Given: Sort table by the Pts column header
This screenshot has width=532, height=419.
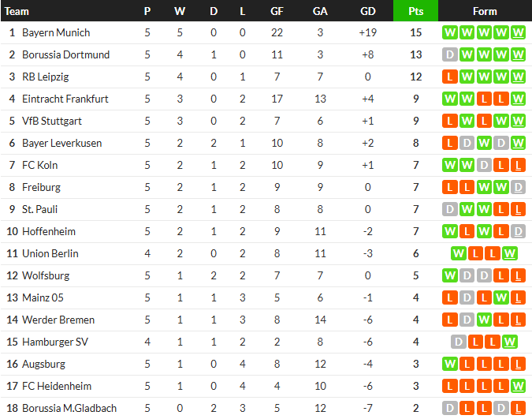Looking at the screenshot, I should pos(415,11).
